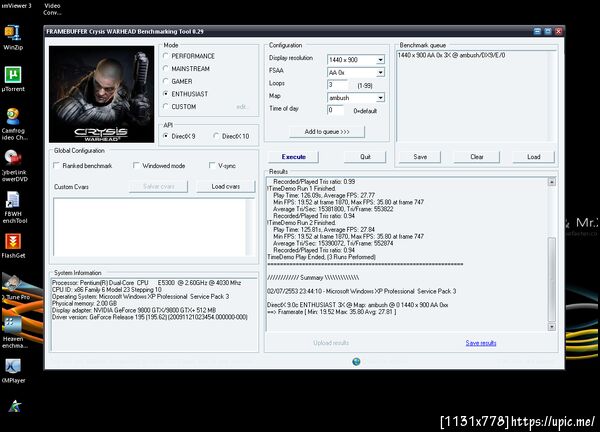The width and height of the screenshot is (600, 432).
Task: Toggle the V-sync checkbox
Action: point(212,165)
